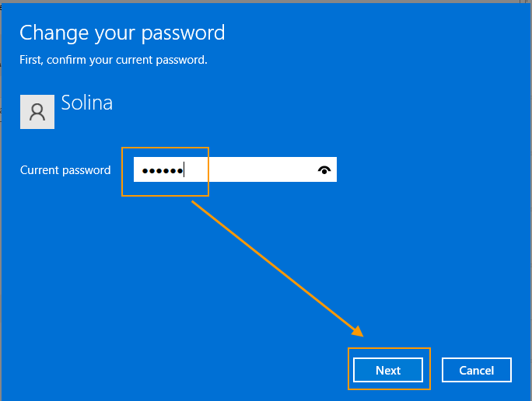Select the "Current password" field label

pos(65,170)
